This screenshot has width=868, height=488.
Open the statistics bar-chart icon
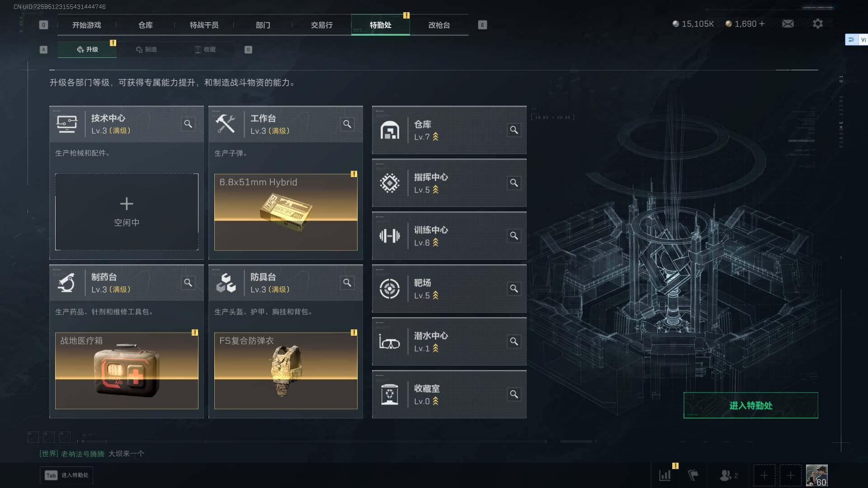tap(665, 475)
